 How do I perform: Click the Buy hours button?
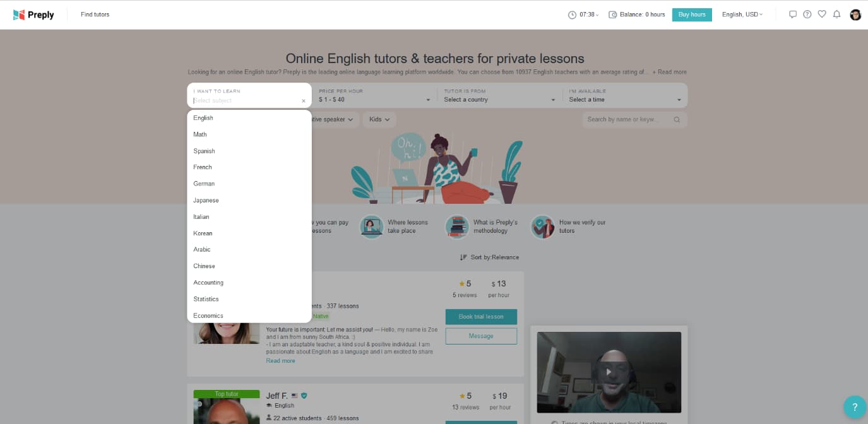692,15
